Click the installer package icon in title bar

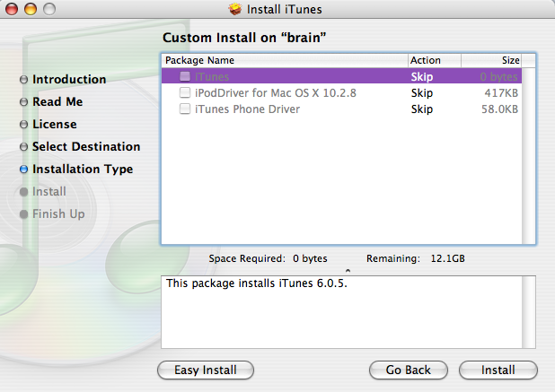(x=235, y=9)
